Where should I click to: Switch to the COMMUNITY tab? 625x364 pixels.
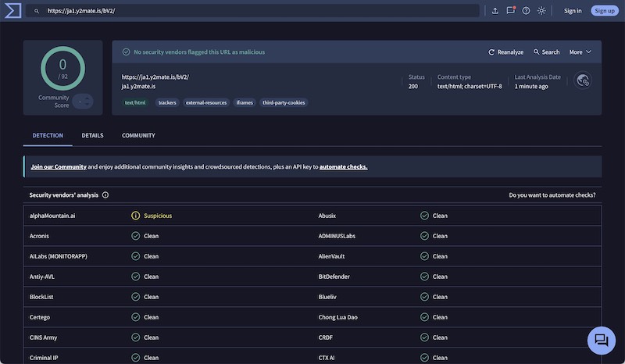coord(138,136)
